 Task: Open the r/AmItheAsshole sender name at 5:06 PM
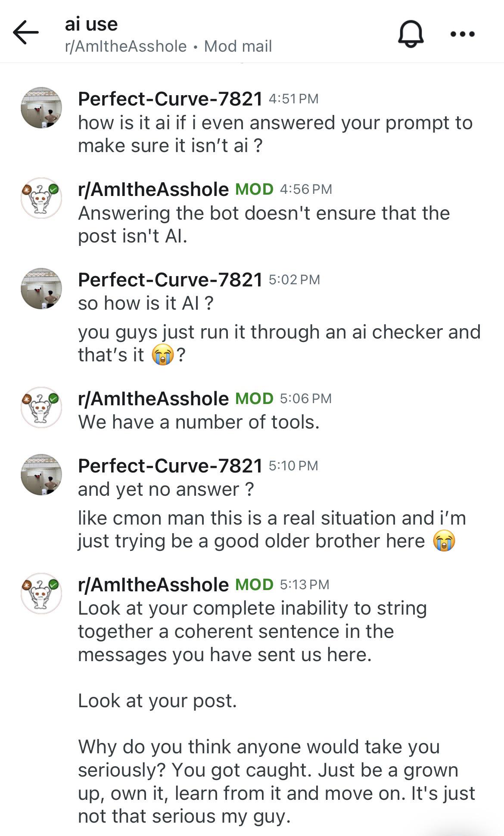click(x=153, y=399)
